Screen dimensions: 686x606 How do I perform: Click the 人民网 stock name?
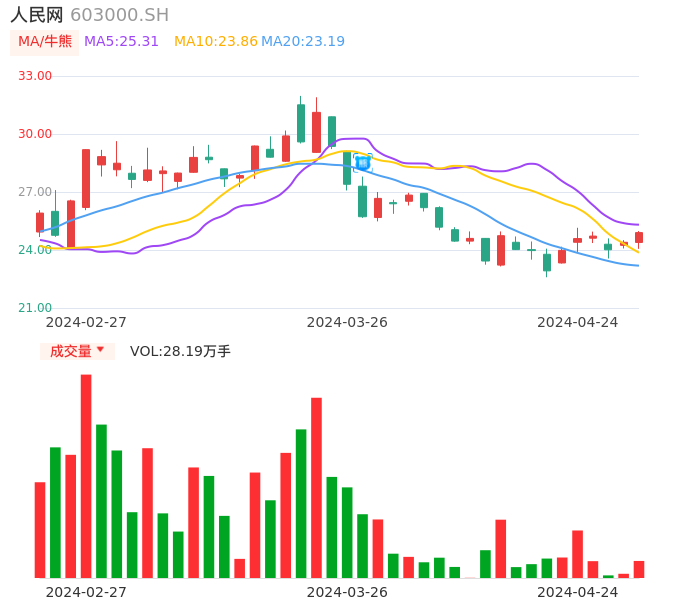[37, 15]
